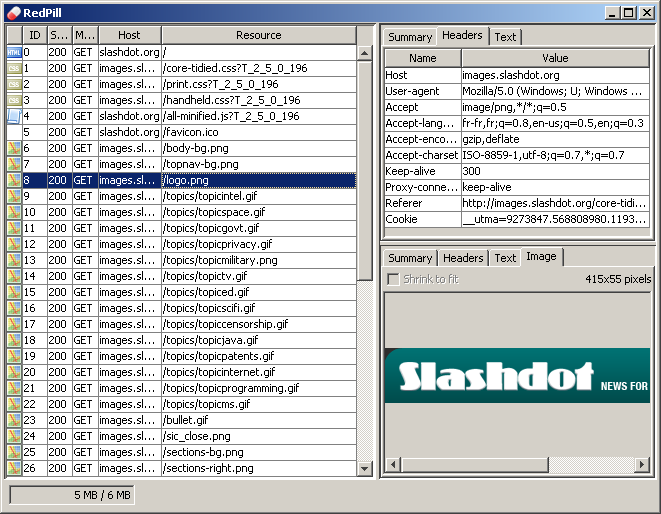Screen dimensions: 661x514
Task: Click the image icon for topicjava.gif row
Action: click(14, 341)
